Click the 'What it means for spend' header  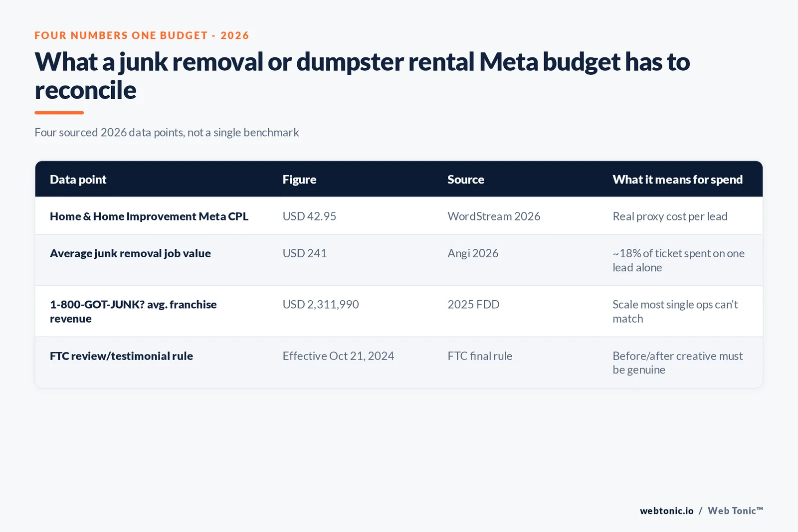click(677, 179)
